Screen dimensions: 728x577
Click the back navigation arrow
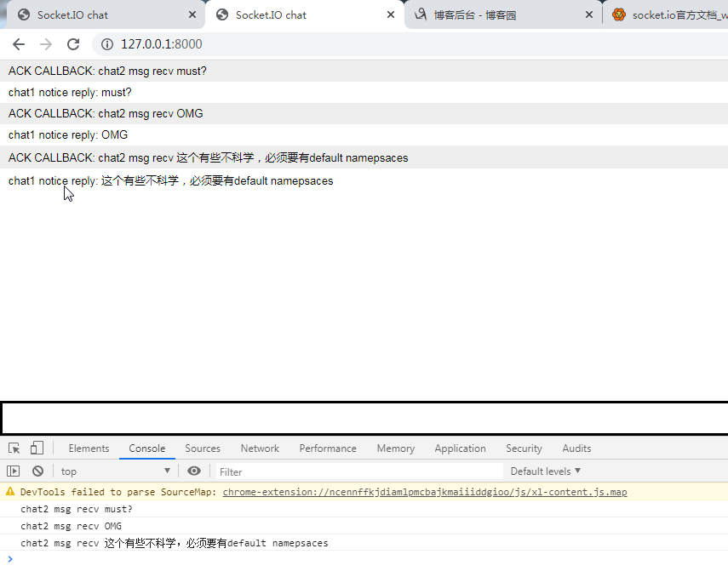click(x=19, y=44)
